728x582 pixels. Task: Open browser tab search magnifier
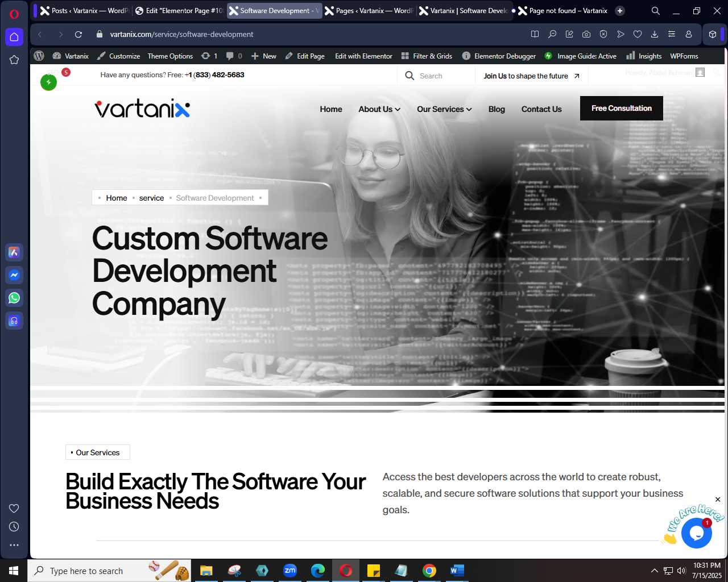[656, 11]
